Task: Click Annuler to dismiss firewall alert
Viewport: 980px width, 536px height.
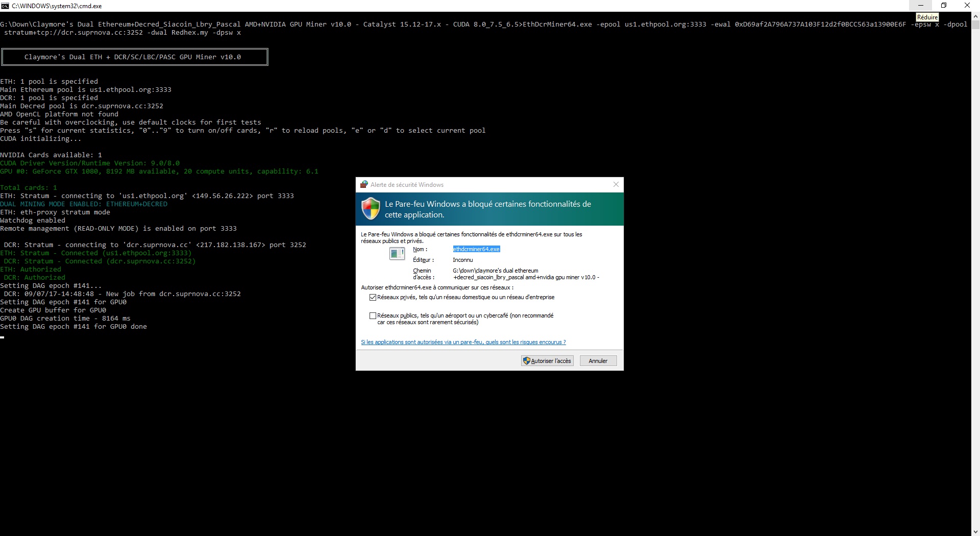Action: tap(598, 361)
